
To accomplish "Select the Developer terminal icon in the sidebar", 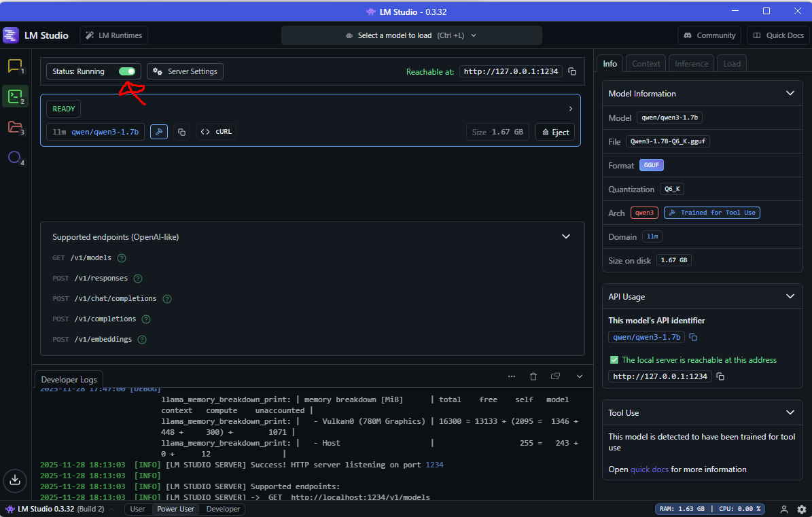I will pyautogui.click(x=15, y=96).
